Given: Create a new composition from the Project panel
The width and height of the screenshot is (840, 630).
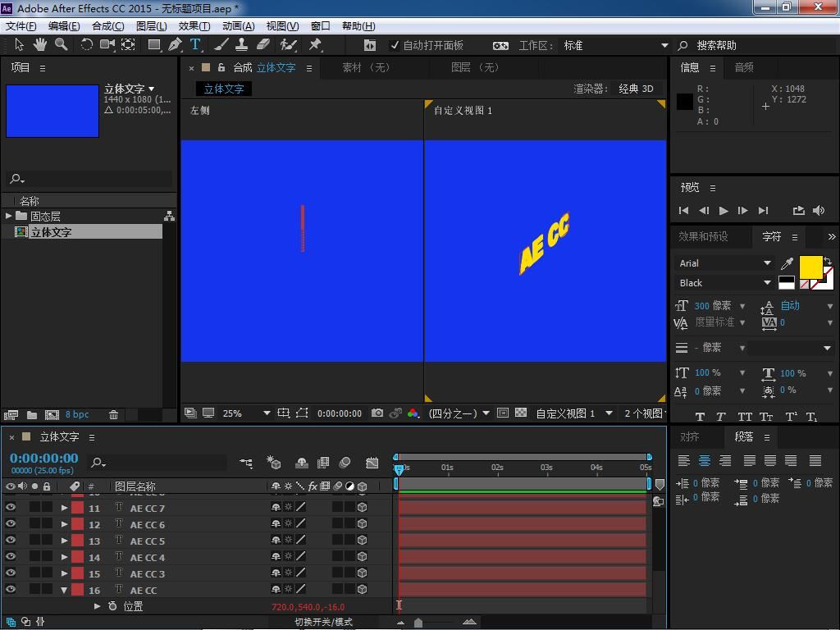Looking at the screenshot, I should 52,414.
